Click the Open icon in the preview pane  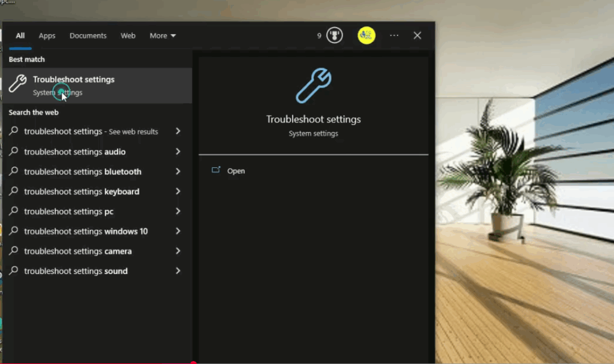click(x=216, y=171)
